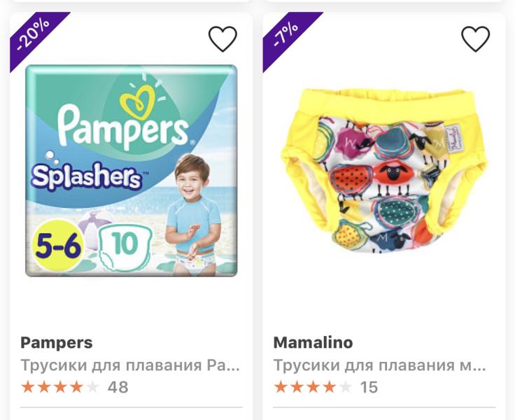
Task: Click the 5-6 size label on the Pampers pack
Action: point(58,245)
